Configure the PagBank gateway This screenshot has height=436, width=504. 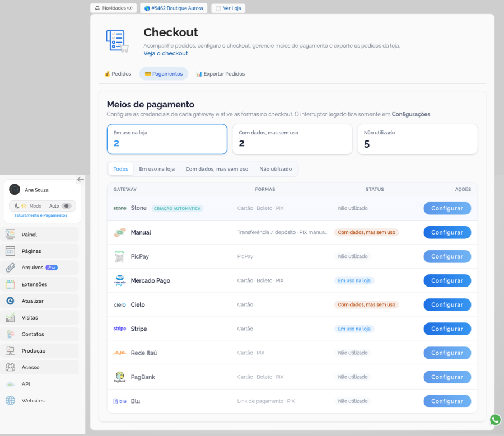point(447,377)
